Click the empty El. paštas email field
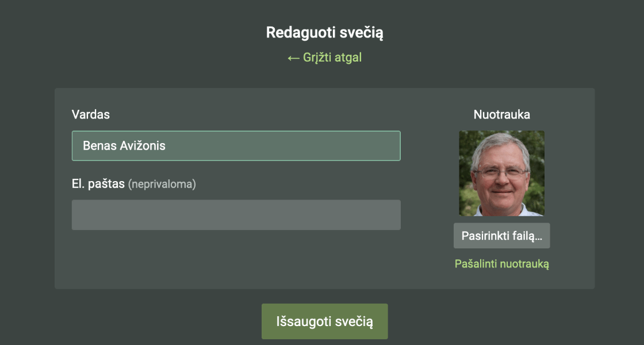644x345 pixels. [x=236, y=215]
